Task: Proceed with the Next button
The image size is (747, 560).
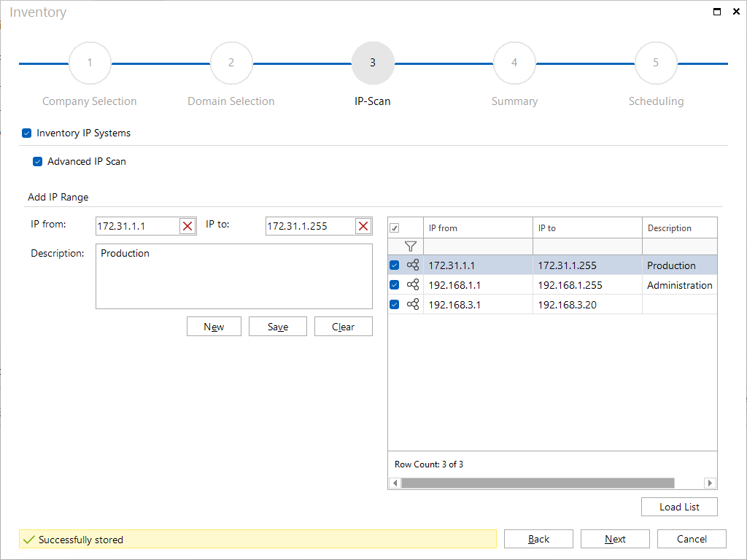Action: 615,539
